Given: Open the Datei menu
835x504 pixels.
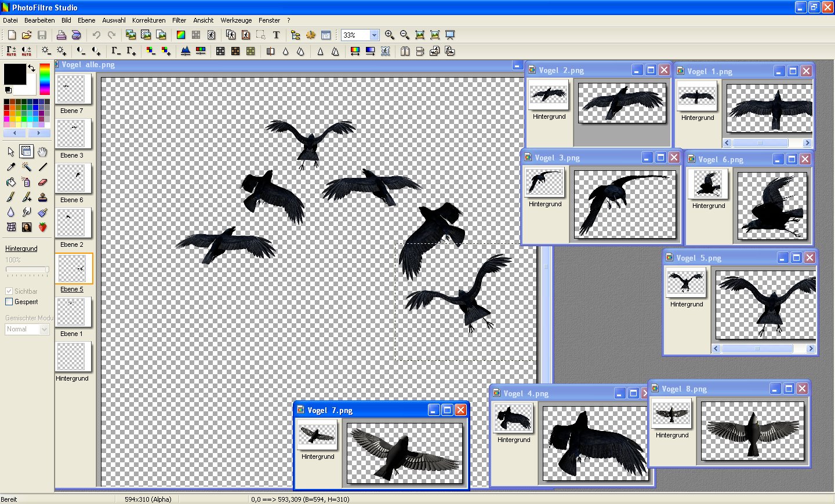Looking at the screenshot, I should click(x=10, y=20).
